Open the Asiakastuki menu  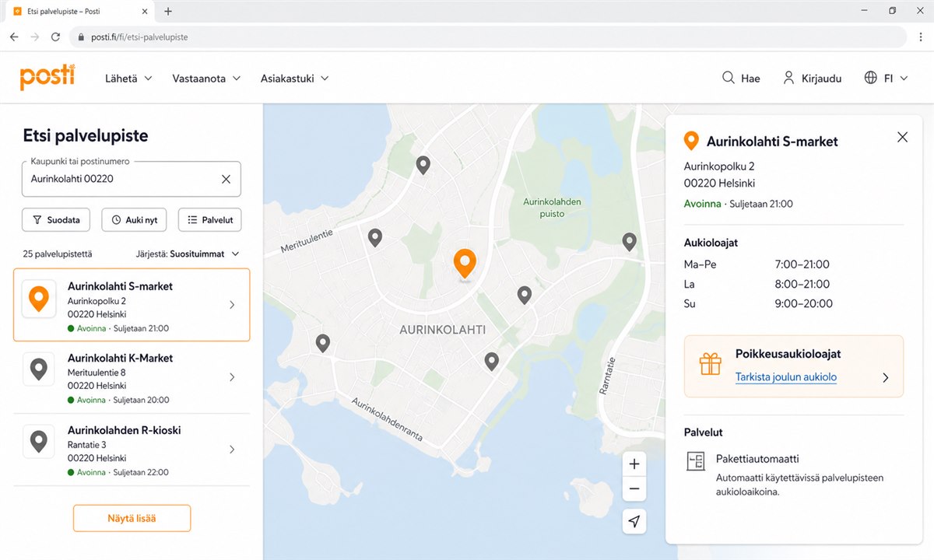coord(294,79)
